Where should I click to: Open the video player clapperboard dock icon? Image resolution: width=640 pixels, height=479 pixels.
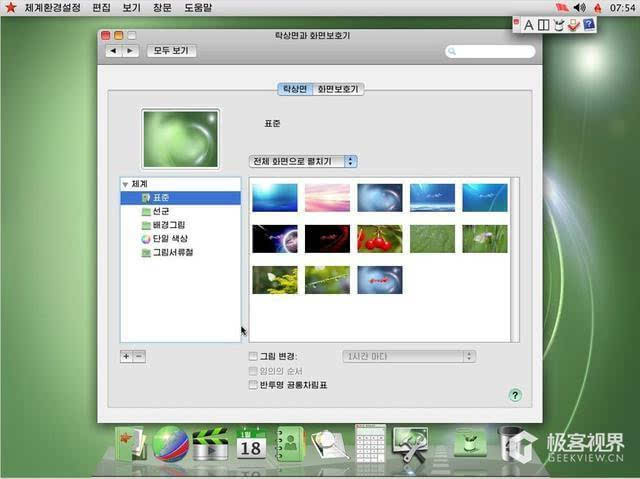coord(210,444)
